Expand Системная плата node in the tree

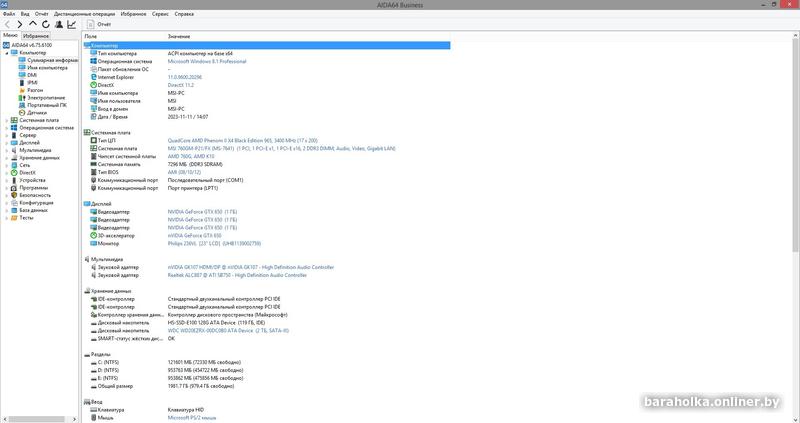(x=7, y=120)
